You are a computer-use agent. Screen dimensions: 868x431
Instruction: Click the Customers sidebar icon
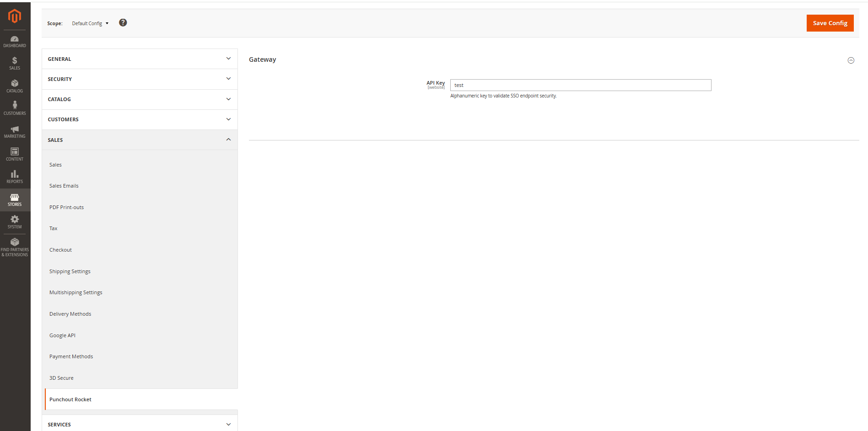(x=15, y=108)
